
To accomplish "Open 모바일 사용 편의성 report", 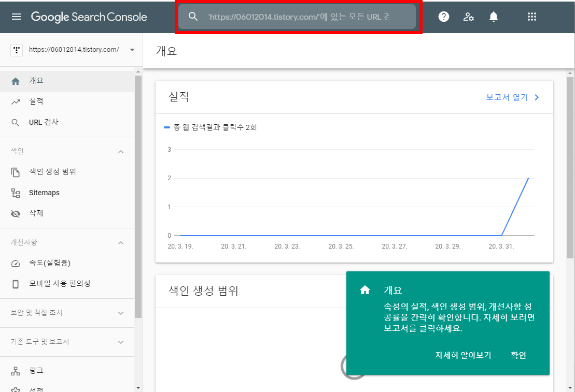I will point(67,284).
